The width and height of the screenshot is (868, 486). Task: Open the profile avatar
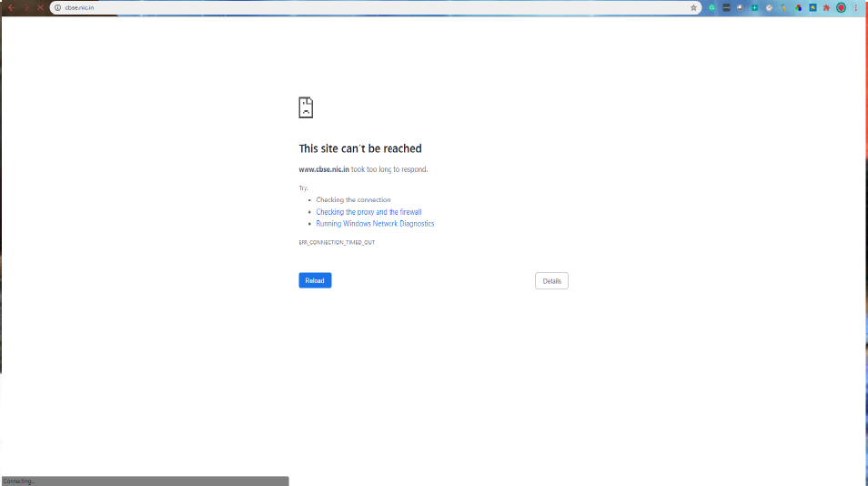pos(841,8)
